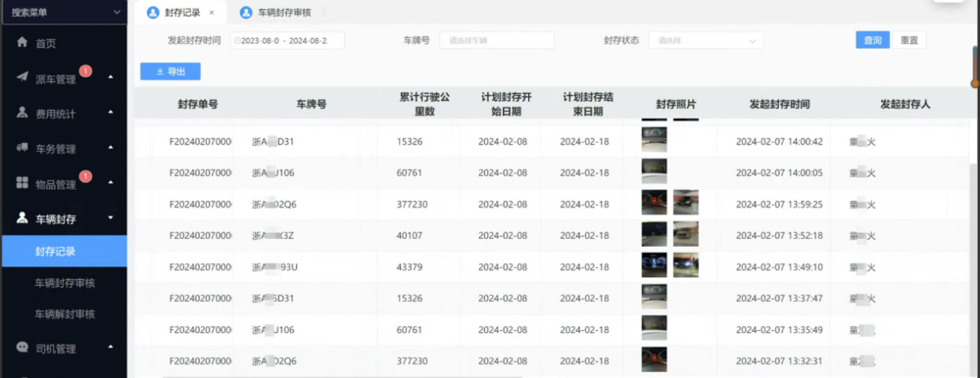Collapse the 车辆封存 menu arrow

pos(111,218)
